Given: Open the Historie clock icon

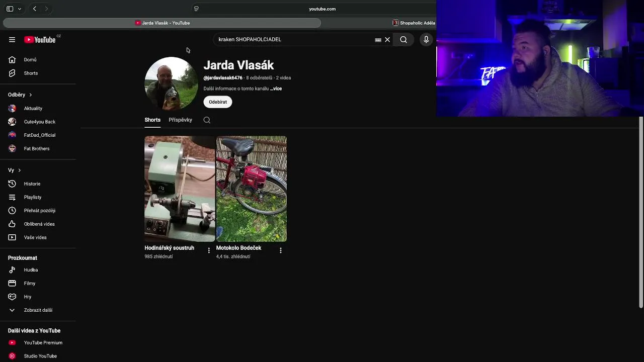Looking at the screenshot, I should point(12,184).
